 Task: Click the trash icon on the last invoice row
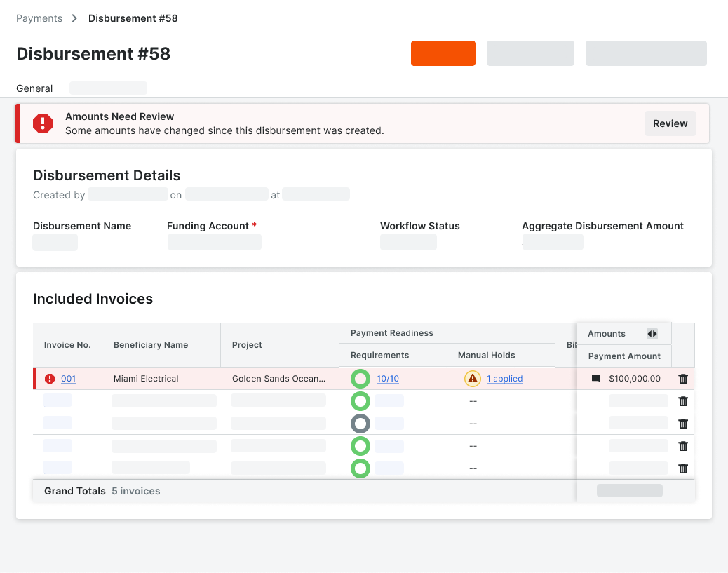tap(682, 468)
